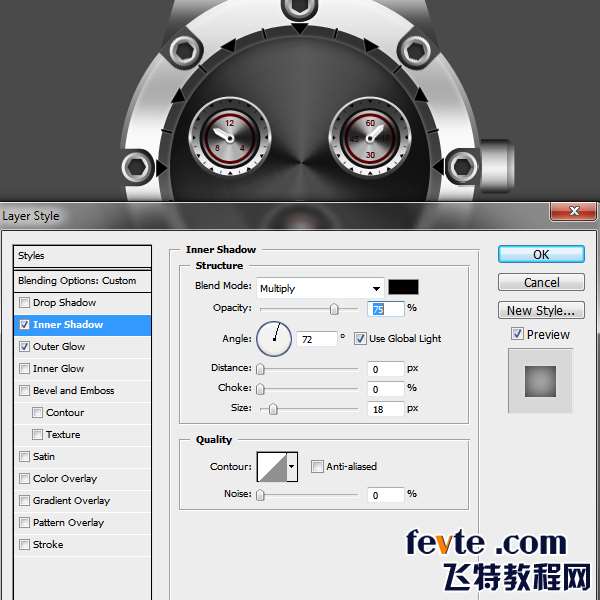Click the Size value input field

point(386,409)
